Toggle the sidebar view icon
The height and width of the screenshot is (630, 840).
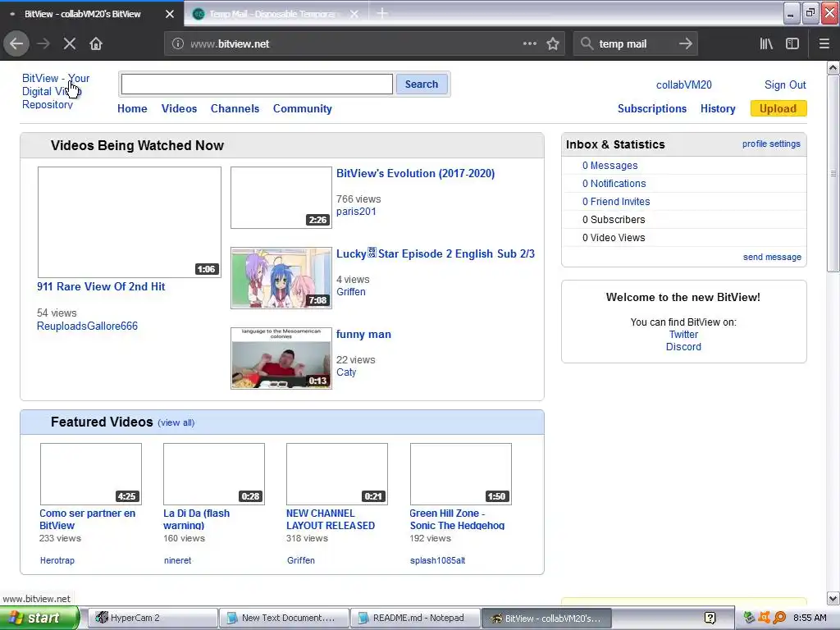tap(792, 44)
